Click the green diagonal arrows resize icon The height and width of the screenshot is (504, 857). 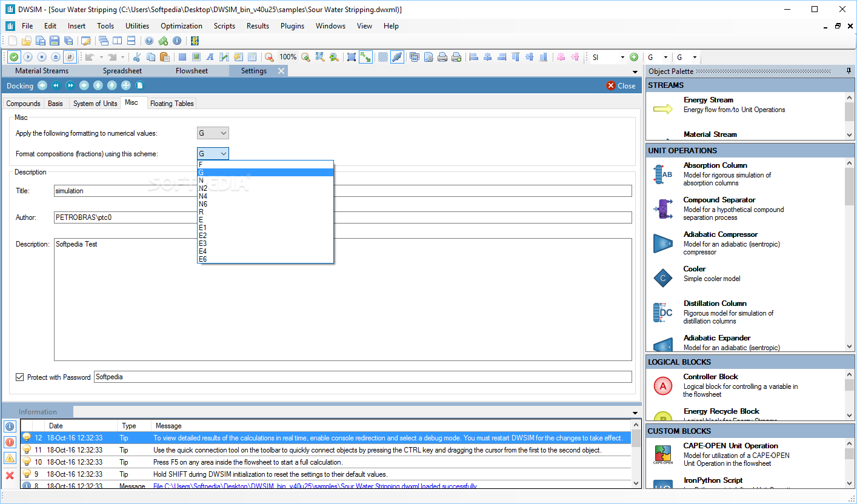tap(365, 57)
